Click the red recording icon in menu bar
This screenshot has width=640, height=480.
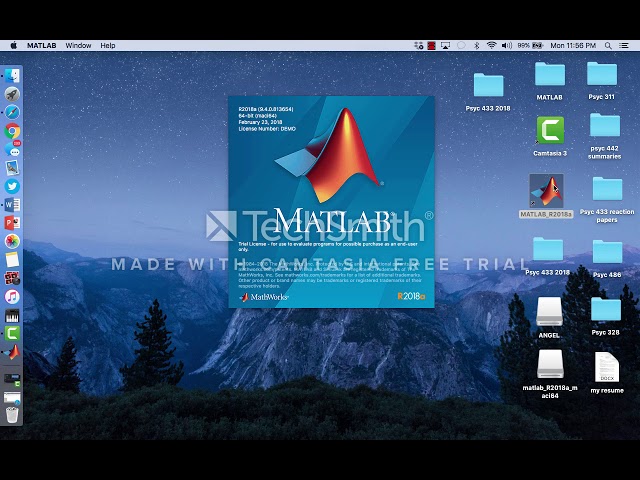(x=431, y=46)
